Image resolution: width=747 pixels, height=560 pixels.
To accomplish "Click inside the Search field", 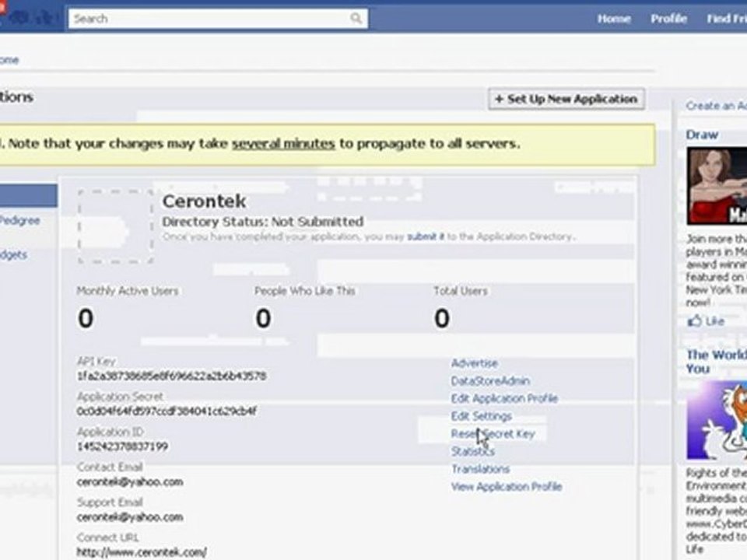I will pos(218,19).
